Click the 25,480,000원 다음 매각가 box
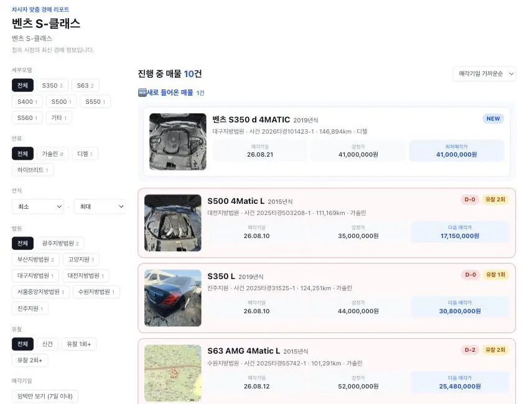The height and width of the screenshot is (404, 532). tap(460, 383)
